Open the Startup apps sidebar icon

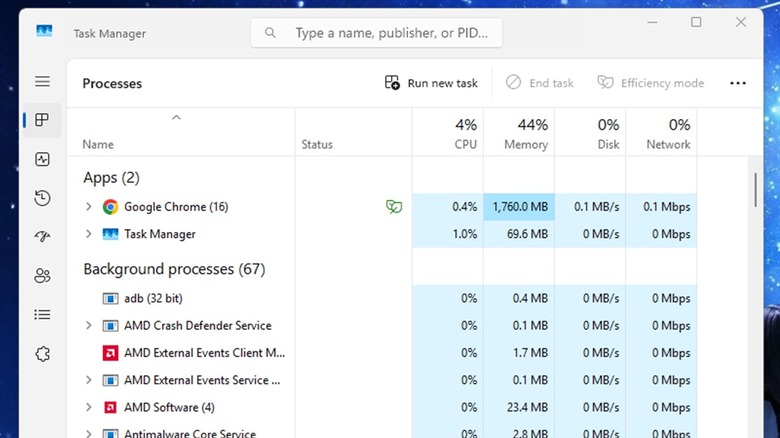(42, 236)
